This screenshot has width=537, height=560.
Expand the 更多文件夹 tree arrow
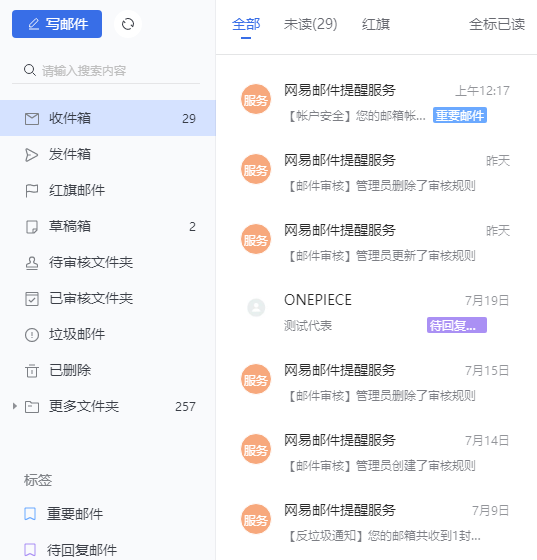click(15, 406)
